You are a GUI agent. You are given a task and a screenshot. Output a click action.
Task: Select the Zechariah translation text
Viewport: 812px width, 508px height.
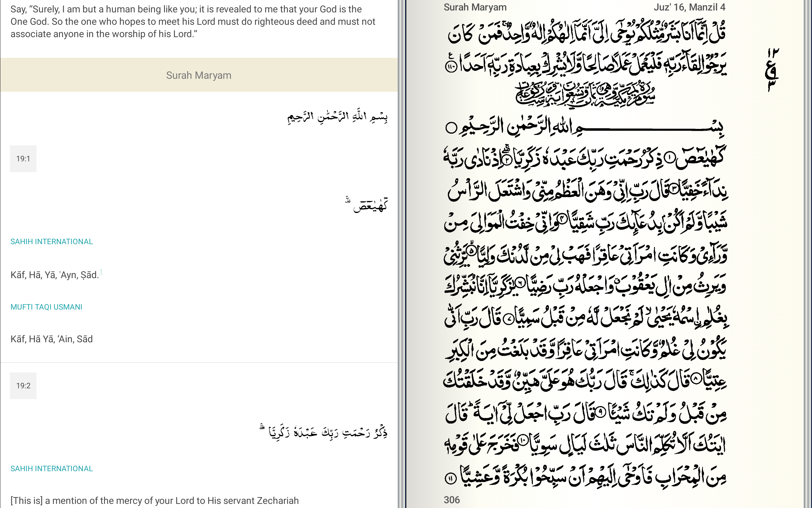coord(154,500)
